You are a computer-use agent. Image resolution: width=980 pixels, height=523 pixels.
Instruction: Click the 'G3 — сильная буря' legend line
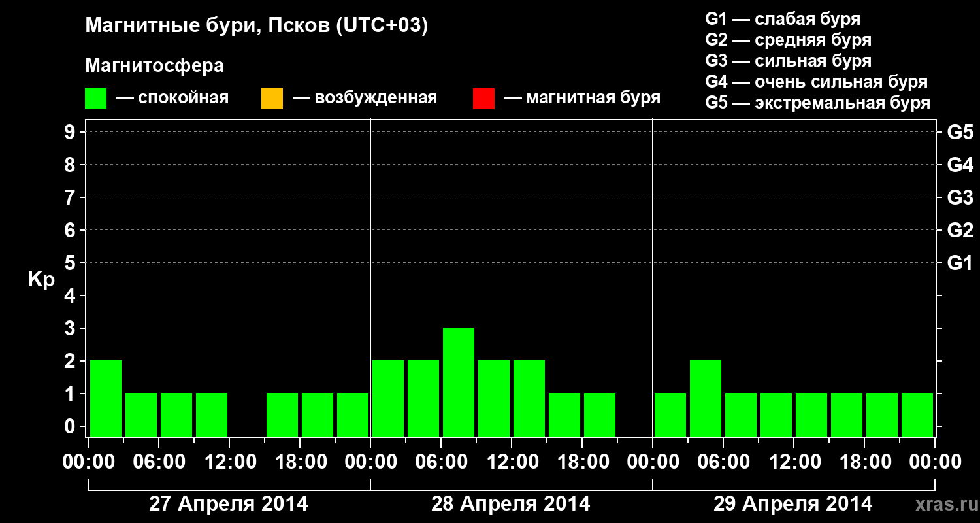pyautogui.click(x=789, y=61)
